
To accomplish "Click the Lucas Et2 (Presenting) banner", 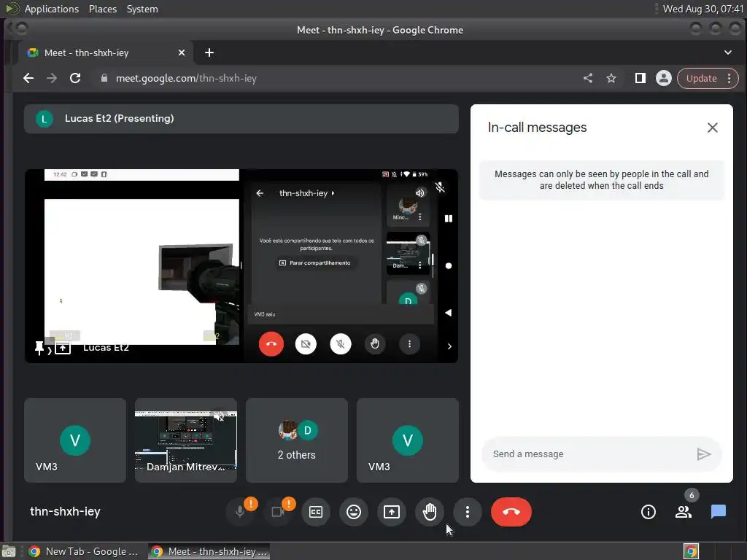I will click(241, 119).
